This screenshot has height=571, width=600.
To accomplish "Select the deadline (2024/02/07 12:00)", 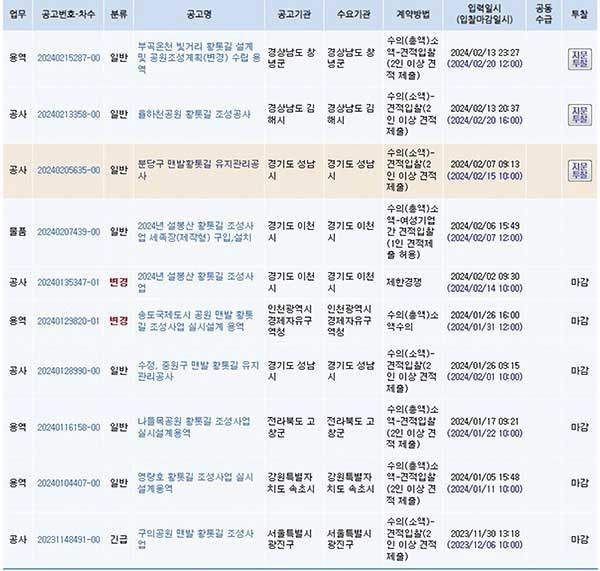I will point(485,238).
